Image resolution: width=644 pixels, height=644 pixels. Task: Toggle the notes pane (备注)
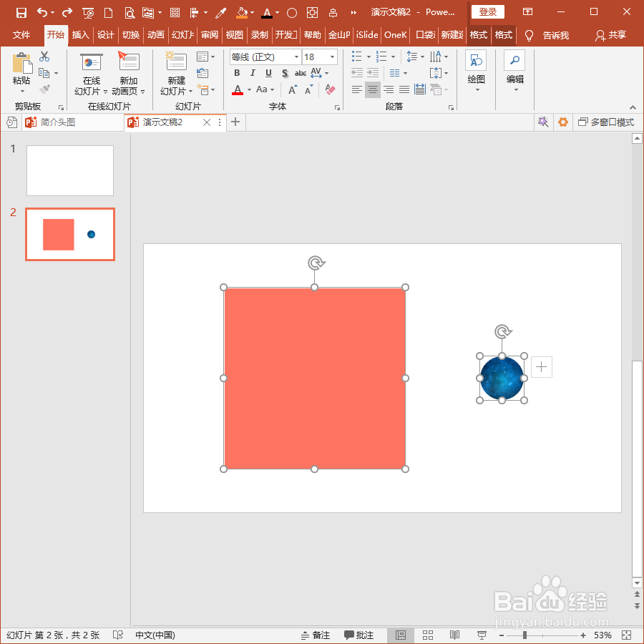pyautogui.click(x=316, y=635)
